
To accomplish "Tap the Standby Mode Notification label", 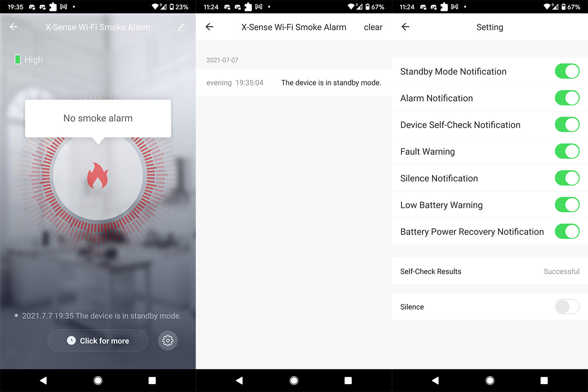I will pos(453,71).
